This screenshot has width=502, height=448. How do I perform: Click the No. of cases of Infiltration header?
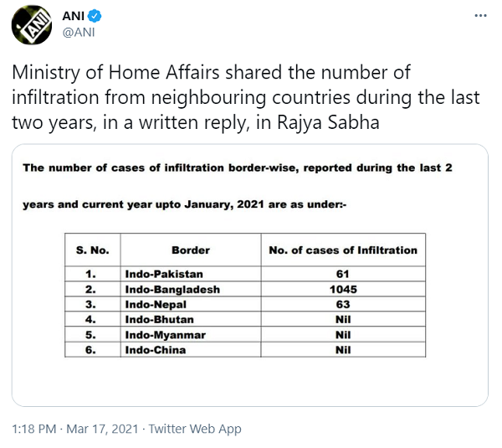341,250
